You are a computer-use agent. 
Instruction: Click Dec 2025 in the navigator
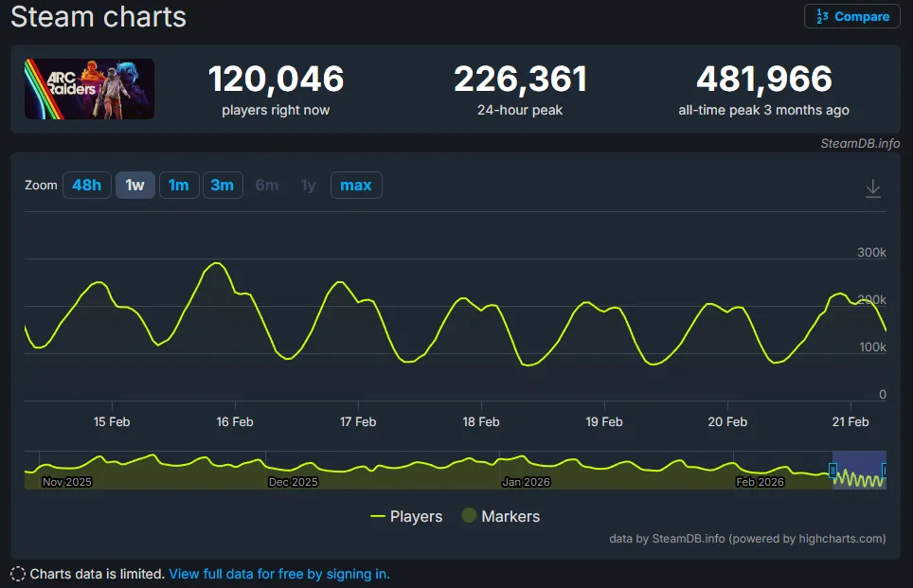click(x=293, y=482)
